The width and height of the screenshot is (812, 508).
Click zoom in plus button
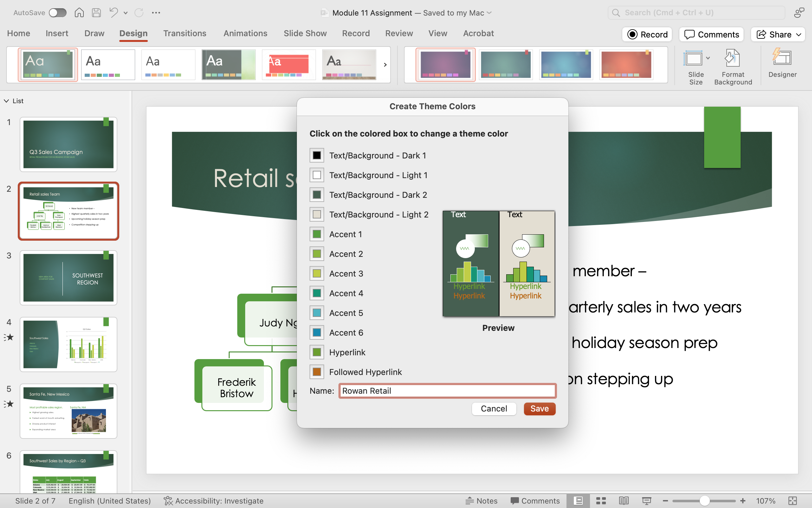pyautogui.click(x=743, y=501)
